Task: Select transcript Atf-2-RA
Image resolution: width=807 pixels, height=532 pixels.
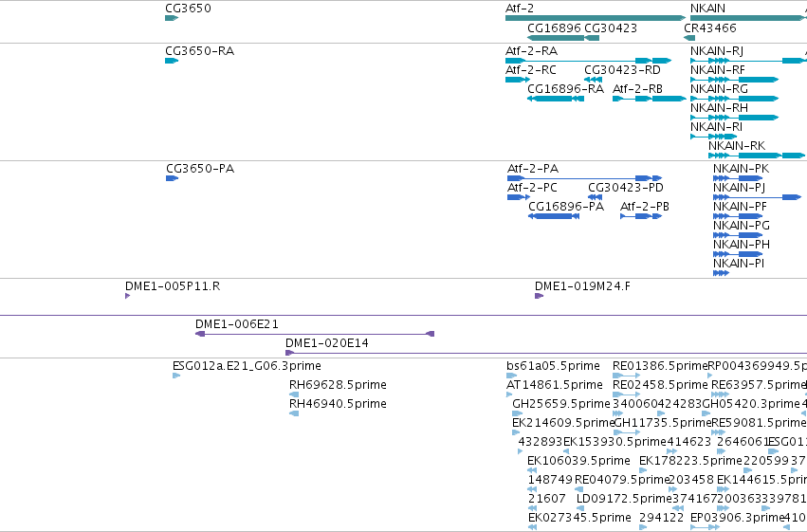Action: 588,61
